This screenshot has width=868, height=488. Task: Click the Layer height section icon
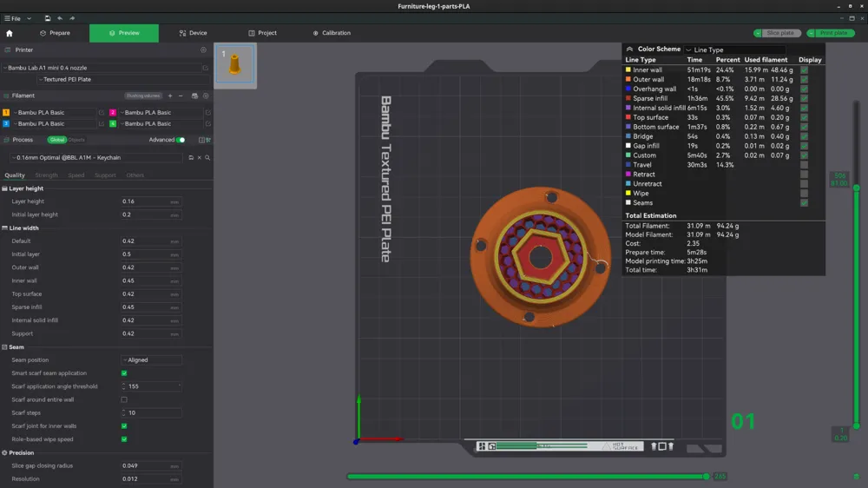click(4, 189)
